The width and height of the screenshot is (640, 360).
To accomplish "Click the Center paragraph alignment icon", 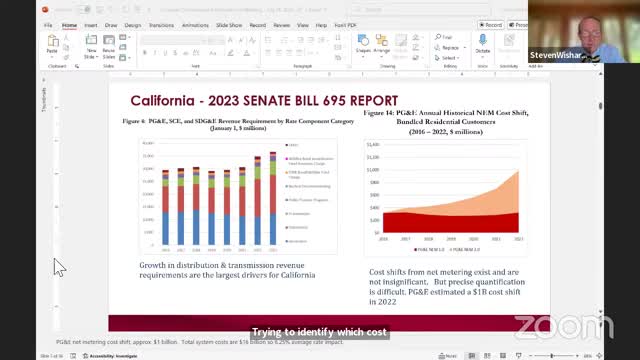I will click(x=278, y=53).
